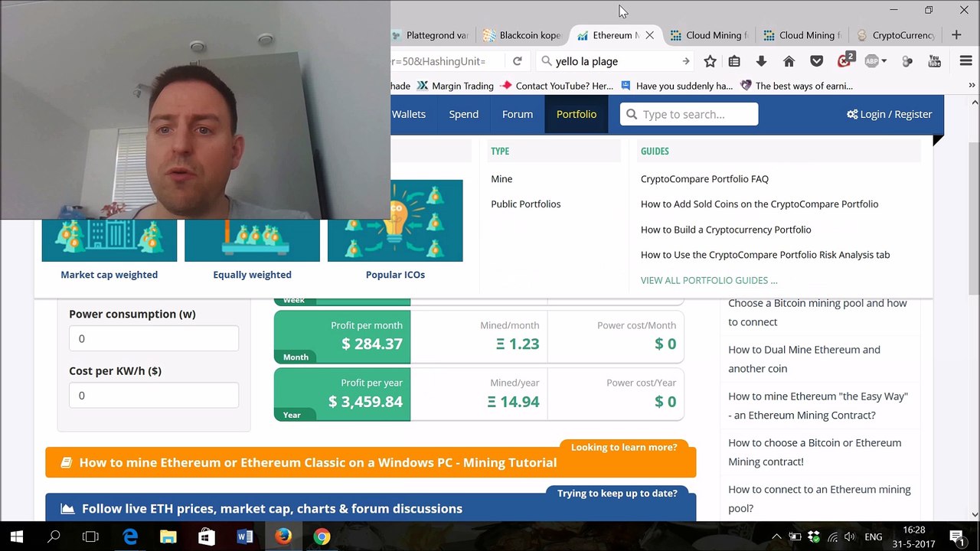
Task: Open the Contact YouTube bookmark
Action: pyautogui.click(x=557, y=86)
